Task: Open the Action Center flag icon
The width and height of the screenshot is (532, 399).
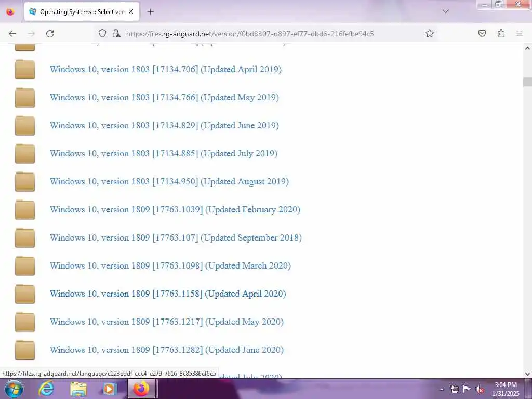Action: coord(467,389)
